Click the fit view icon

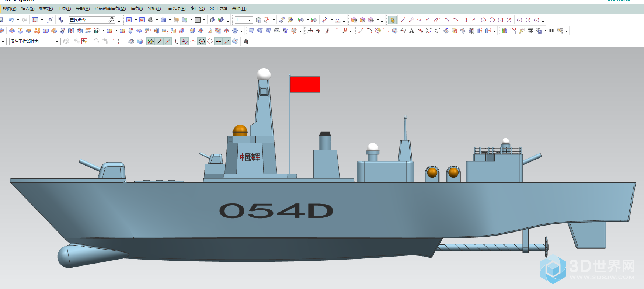(129, 20)
